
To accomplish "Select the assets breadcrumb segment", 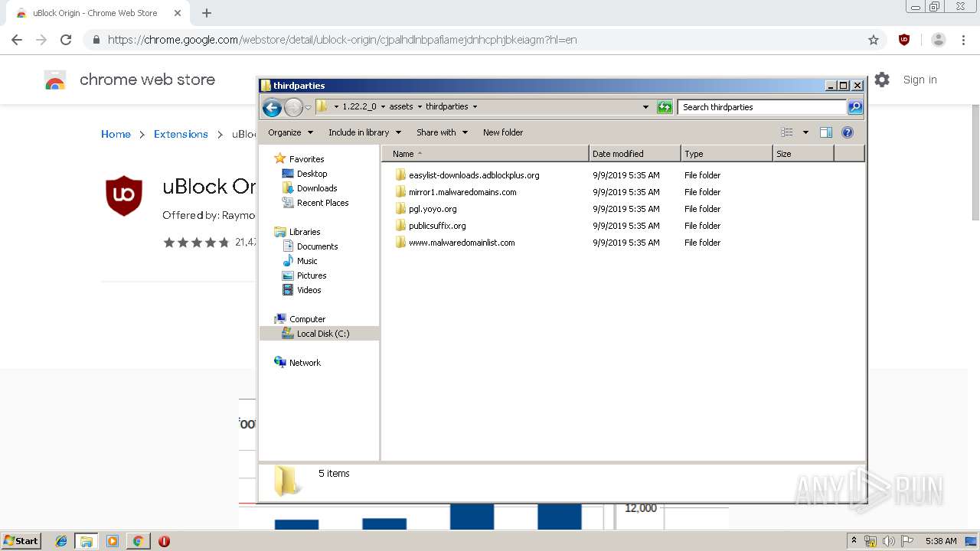I will [401, 107].
